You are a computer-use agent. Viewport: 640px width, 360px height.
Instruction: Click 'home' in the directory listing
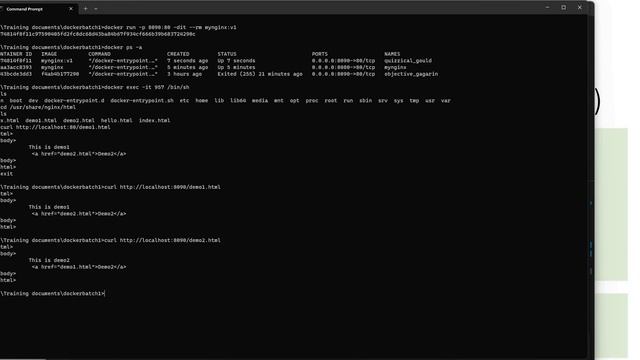point(202,100)
